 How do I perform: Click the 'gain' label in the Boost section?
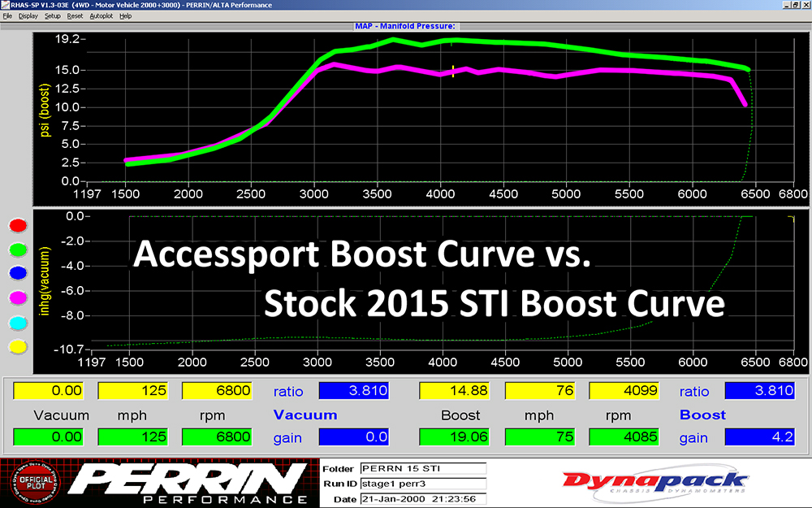[x=693, y=438]
